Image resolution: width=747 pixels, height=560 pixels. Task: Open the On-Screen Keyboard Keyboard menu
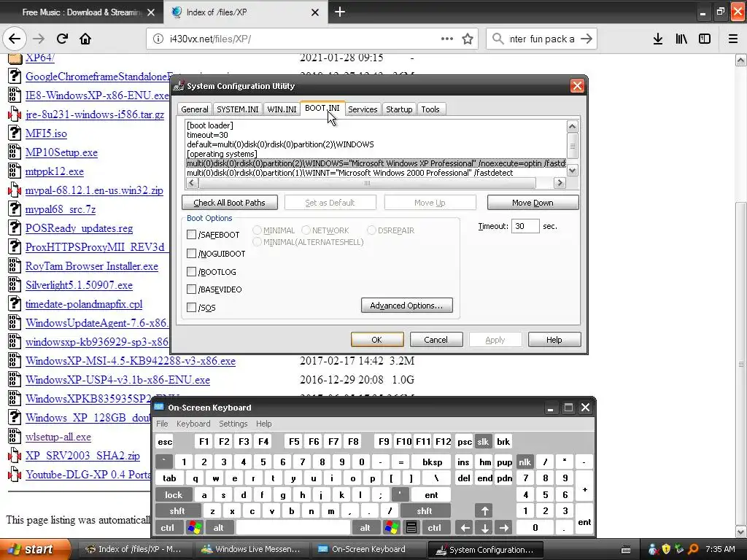(193, 424)
